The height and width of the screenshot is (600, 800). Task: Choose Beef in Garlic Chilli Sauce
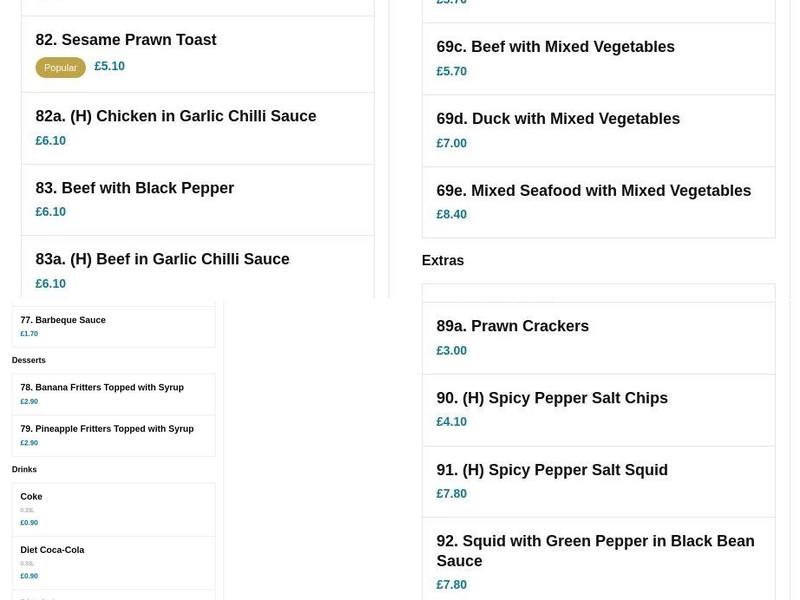tap(161, 259)
